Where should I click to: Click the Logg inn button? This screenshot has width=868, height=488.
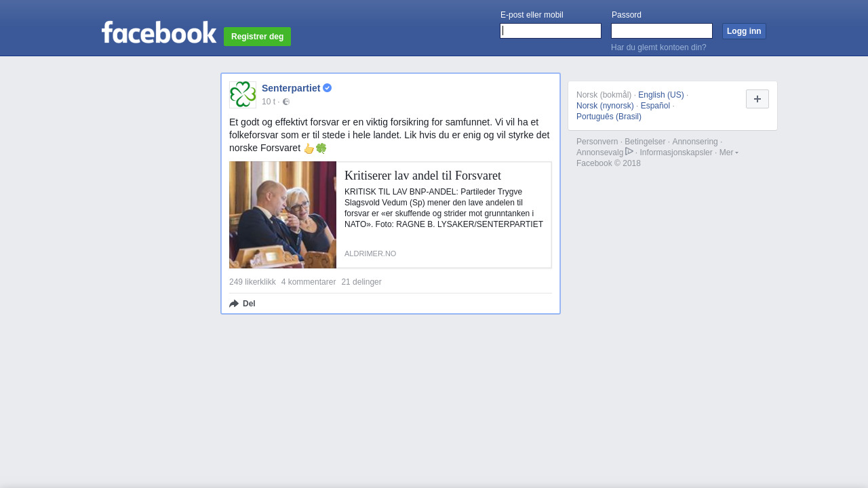tap(744, 31)
